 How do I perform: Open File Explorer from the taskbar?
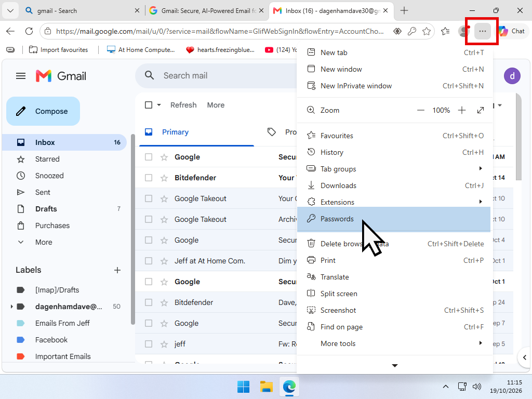pyautogui.click(x=267, y=387)
